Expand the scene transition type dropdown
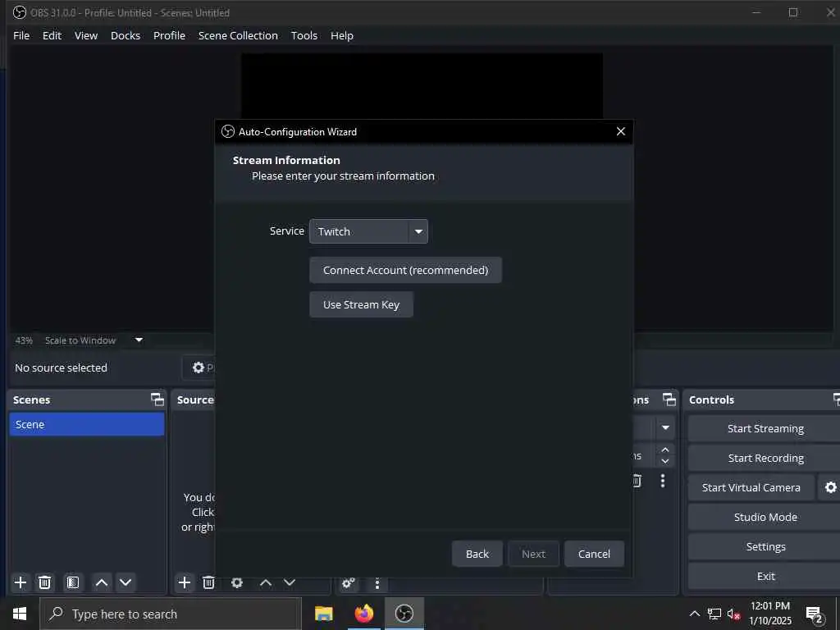 tap(665, 427)
